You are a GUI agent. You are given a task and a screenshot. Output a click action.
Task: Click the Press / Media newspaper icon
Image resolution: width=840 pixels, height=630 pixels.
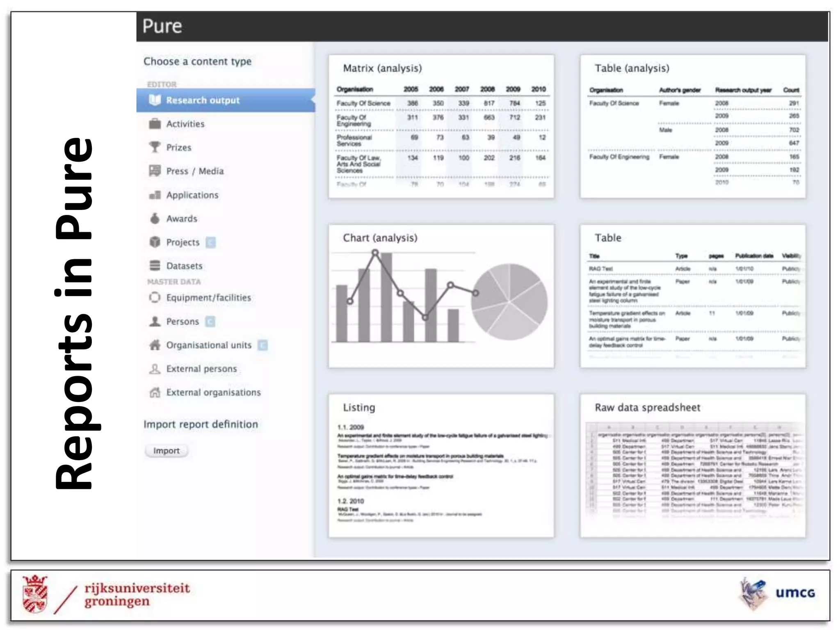tap(155, 171)
